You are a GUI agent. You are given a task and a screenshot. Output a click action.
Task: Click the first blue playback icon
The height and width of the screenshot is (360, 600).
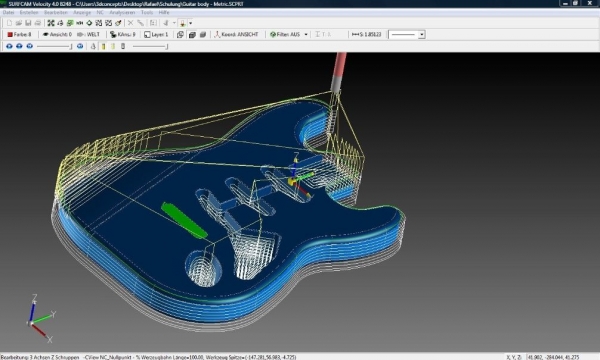point(9,46)
